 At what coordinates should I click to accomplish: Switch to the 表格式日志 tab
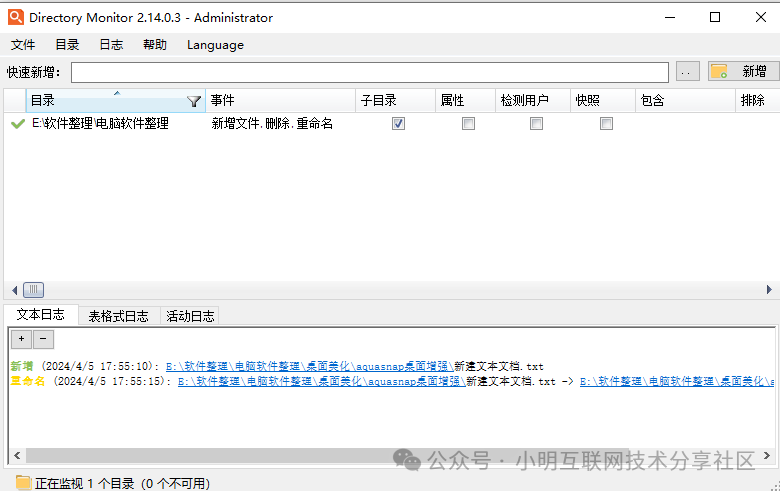118,316
